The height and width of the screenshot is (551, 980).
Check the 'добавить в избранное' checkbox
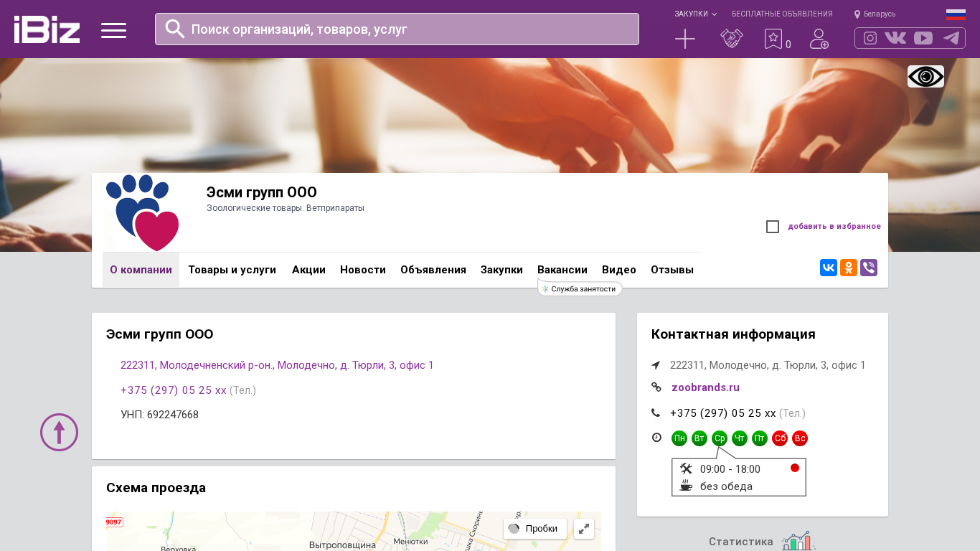coord(773,227)
